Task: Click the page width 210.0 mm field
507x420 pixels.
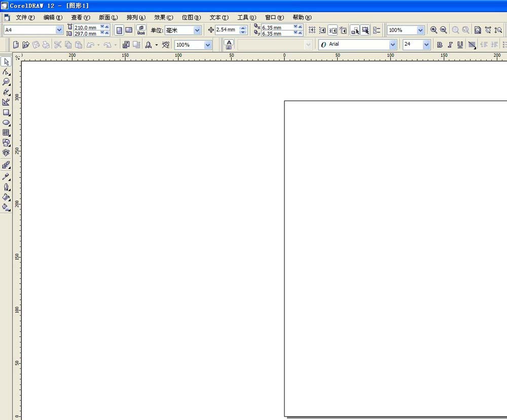Action: [x=86, y=27]
